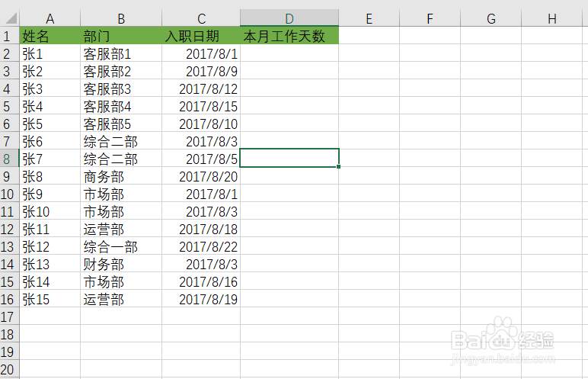The height and width of the screenshot is (379, 588).
Task: Click 综合二部 cell in row 8
Action: [121, 159]
